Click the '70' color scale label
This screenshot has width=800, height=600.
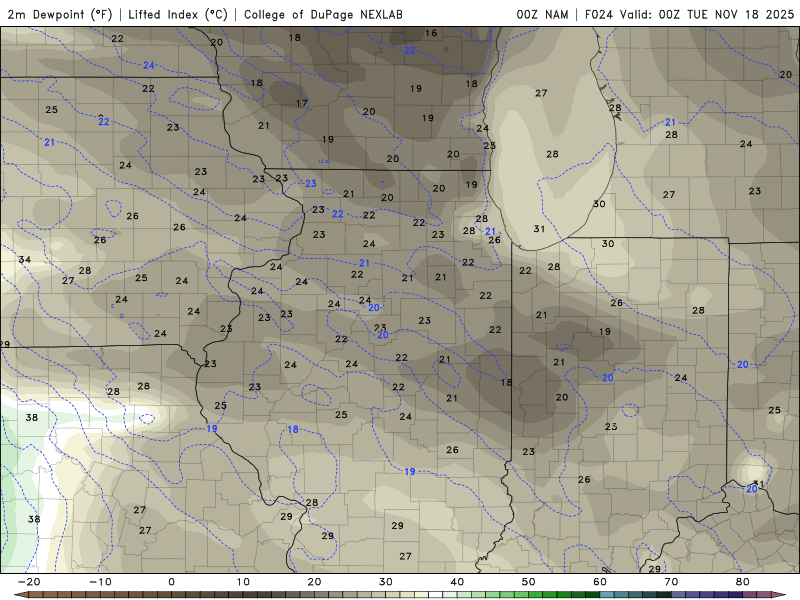click(671, 582)
